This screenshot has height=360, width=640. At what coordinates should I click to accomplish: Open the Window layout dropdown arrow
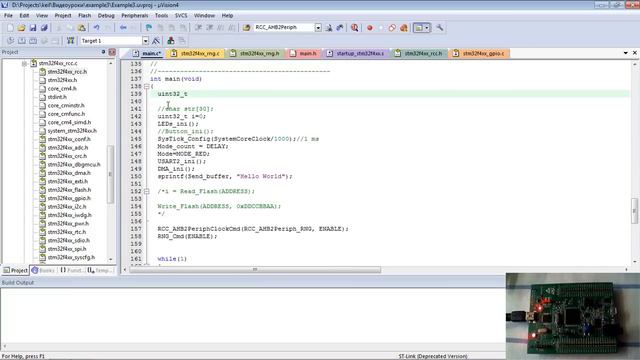[x=427, y=28]
